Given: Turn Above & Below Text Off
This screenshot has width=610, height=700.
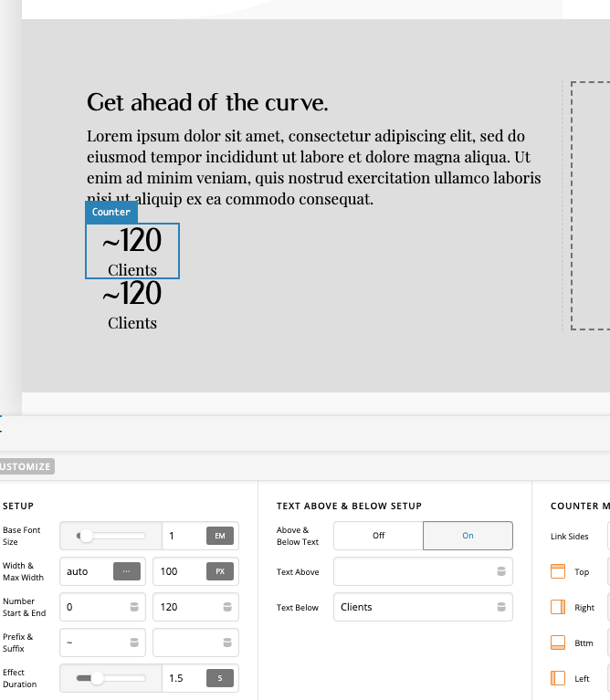Looking at the screenshot, I should (378, 536).
